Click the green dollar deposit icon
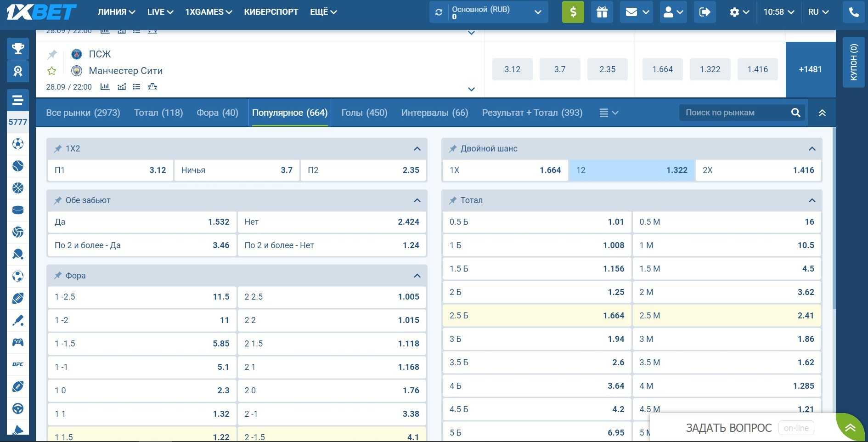The width and height of the screenshot is (868, 442). (573, 12)
